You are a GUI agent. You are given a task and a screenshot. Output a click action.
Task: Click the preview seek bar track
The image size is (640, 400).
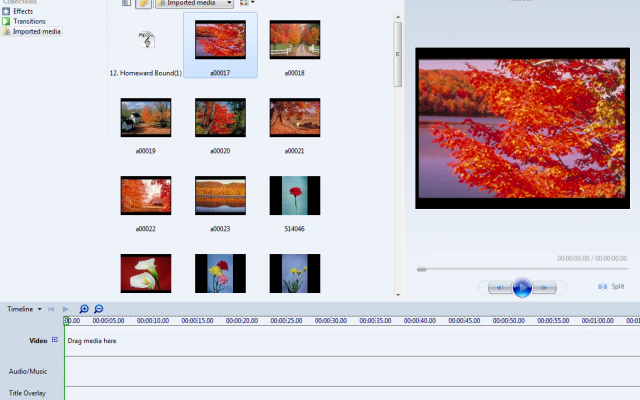pos(522,269)
